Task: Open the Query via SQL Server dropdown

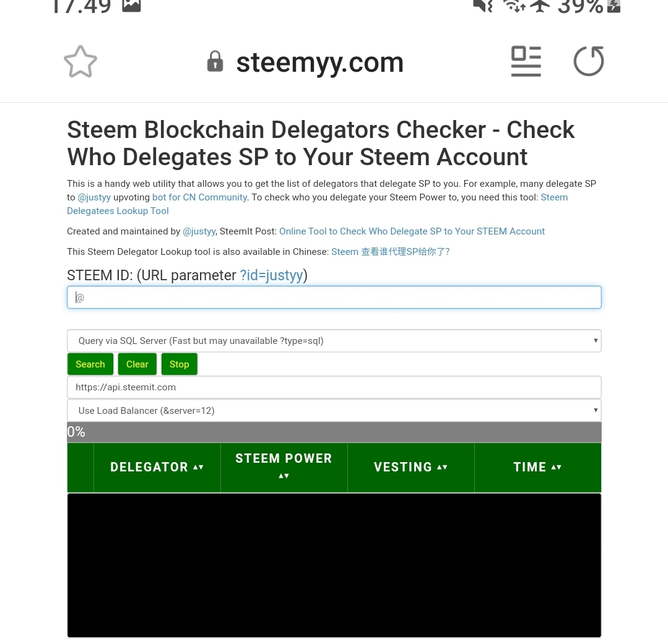Action: pos(334,340)
